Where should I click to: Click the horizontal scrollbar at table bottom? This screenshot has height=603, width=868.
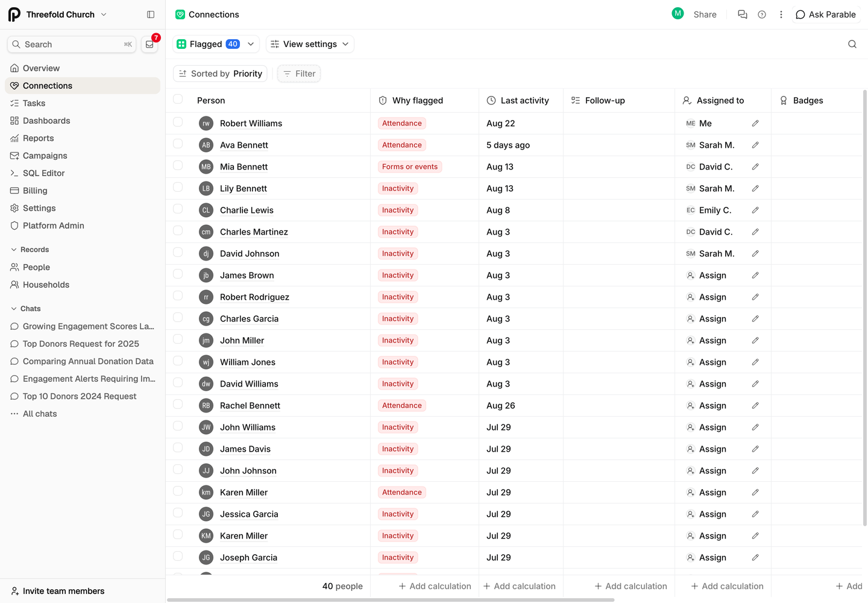point(391,600)
